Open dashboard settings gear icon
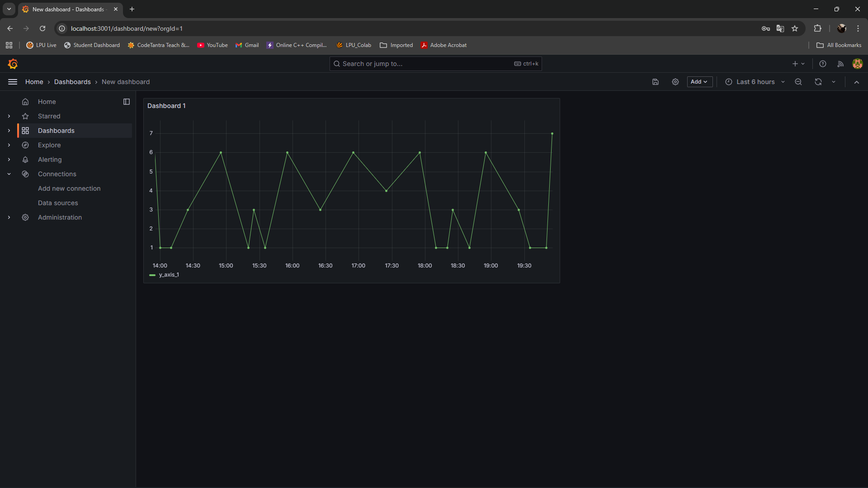Viewport: 868px width, 488px height. click(675, 82)
